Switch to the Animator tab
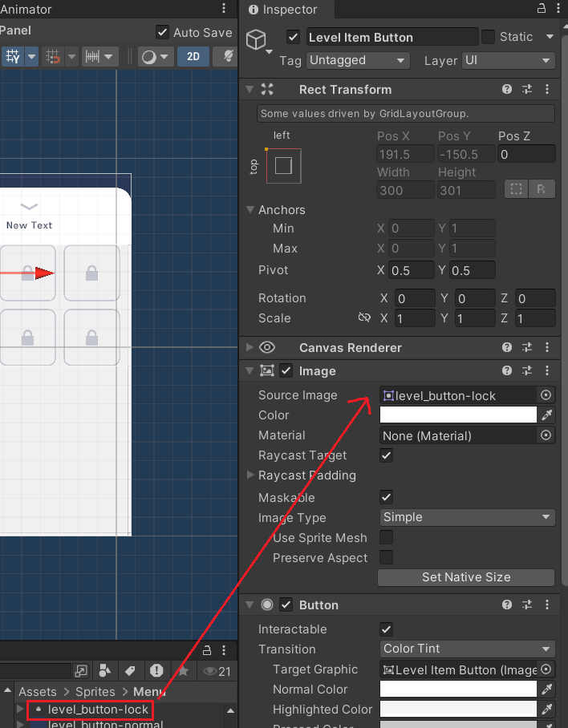Screen dimensions: 568x728 coord(26,9)
